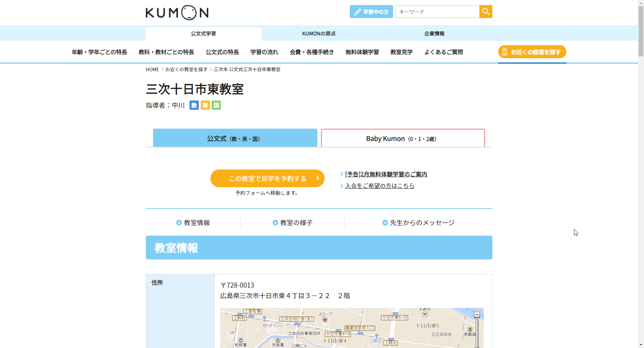The image size is (644, 348).
Task: Click この教室で見学を予約する button
Action: coord(267,178)
